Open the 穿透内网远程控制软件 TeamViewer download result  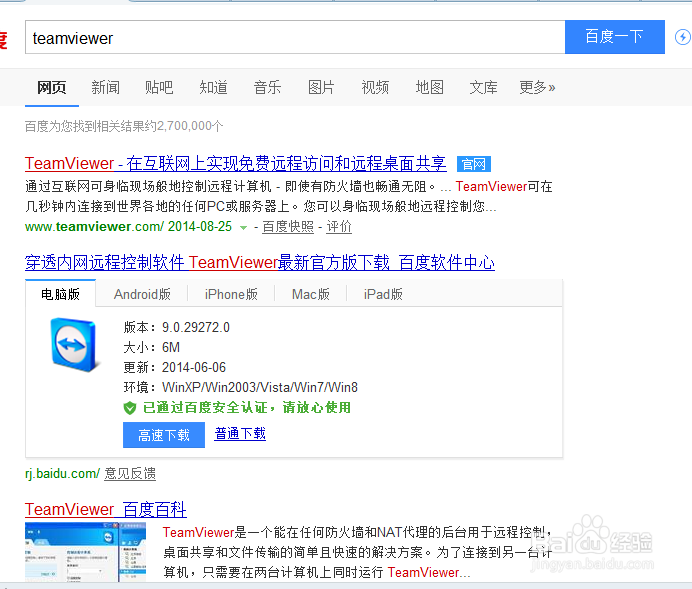point(260,263)
